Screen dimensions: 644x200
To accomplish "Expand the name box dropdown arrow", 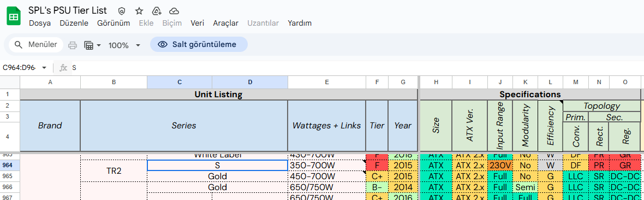I will click(44, 68).
